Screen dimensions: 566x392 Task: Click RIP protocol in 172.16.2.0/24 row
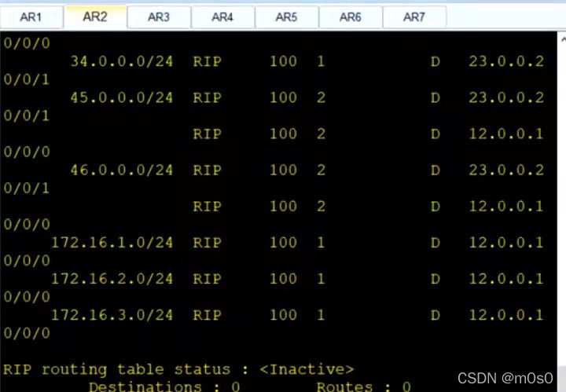[x=208, y=279]
